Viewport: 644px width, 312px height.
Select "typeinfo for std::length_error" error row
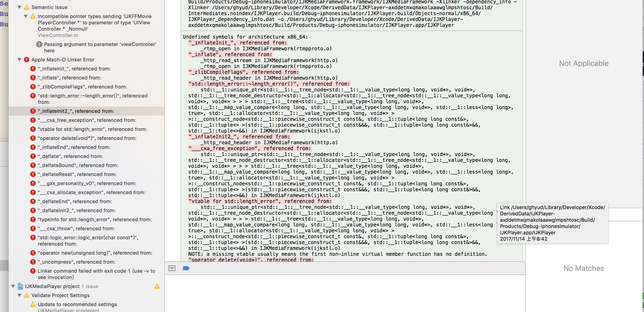pyautogui.click(x=86, y=219)
